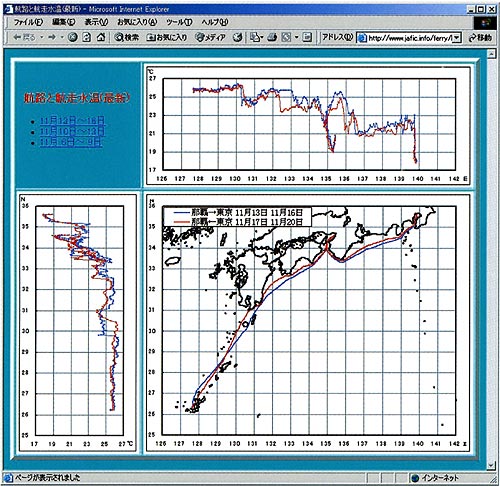Open the お気に入り favorites toolbar button
Viewport: 500px width, 486px height.
click(x=167, y=37)
